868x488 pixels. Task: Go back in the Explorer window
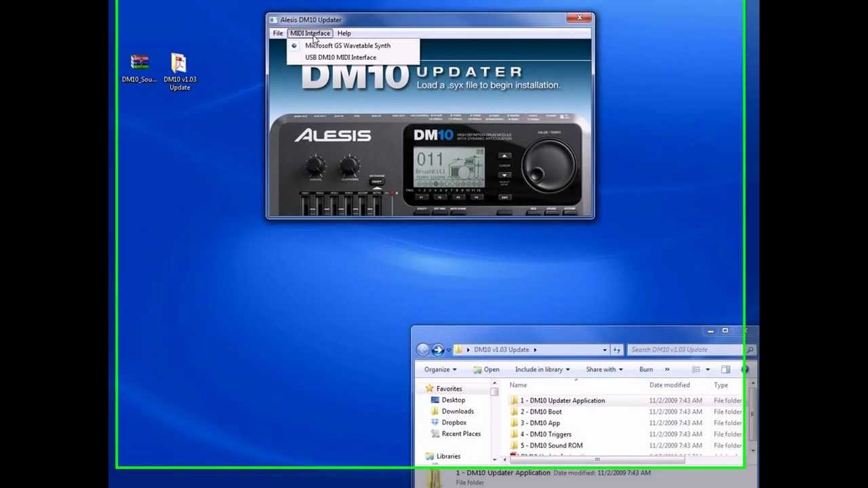[422, 350]
